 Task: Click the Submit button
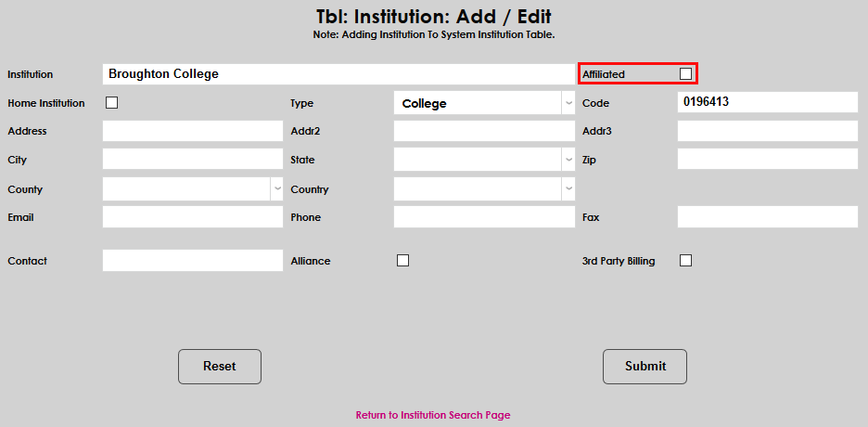point(645,367)
